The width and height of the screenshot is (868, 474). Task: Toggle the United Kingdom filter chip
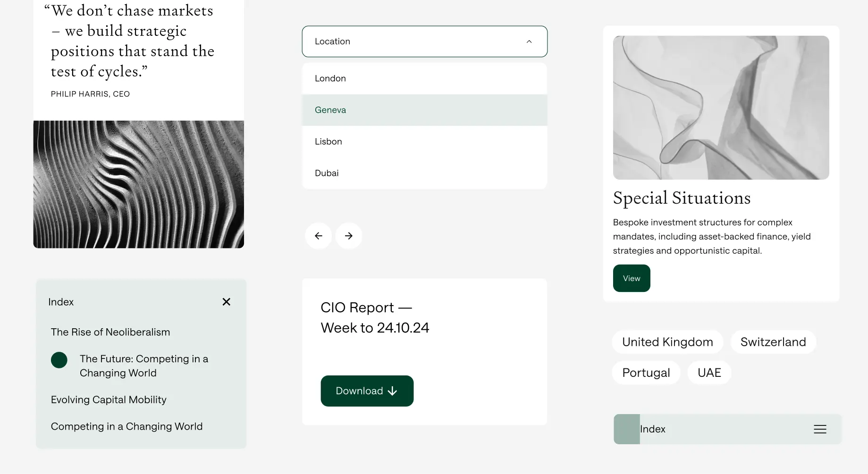point(667,342)
